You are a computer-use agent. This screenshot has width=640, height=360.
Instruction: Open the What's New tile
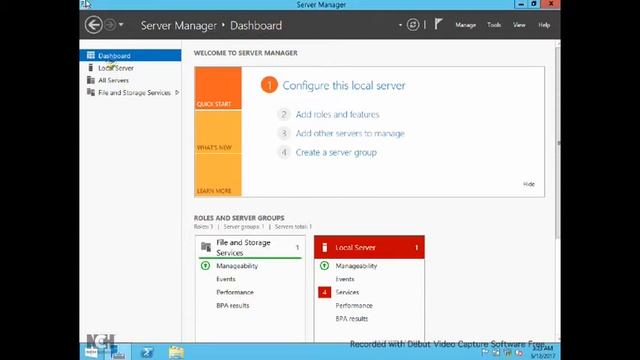click(x=218, y=132)
